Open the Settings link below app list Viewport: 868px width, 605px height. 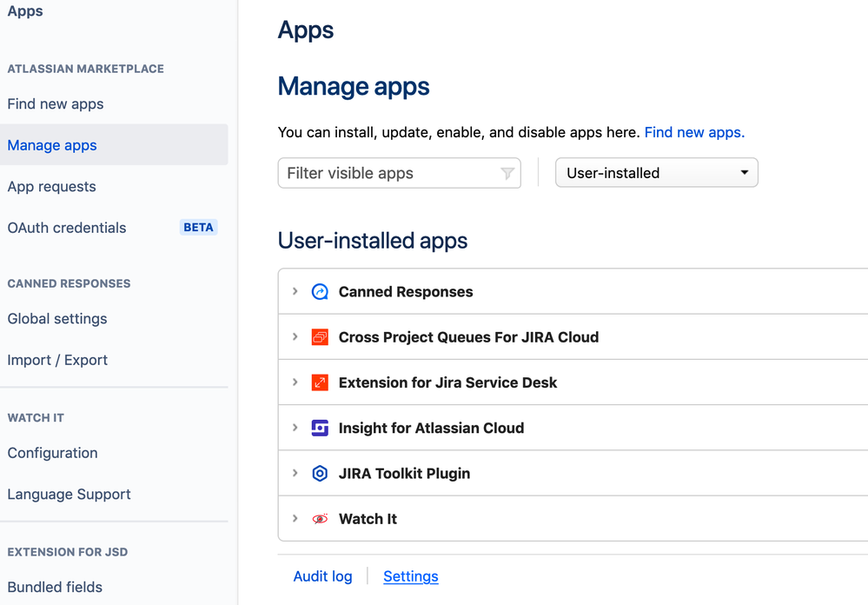(x=410, y=576)
